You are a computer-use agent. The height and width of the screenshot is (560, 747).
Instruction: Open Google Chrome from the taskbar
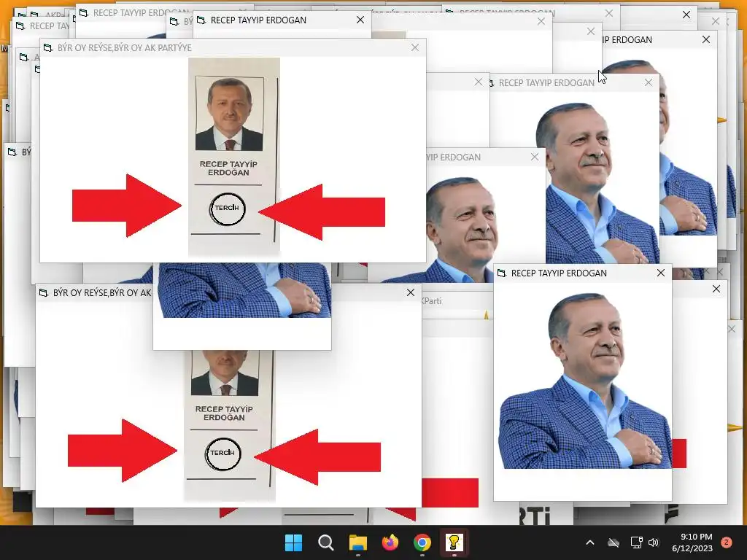click(422, 542)
